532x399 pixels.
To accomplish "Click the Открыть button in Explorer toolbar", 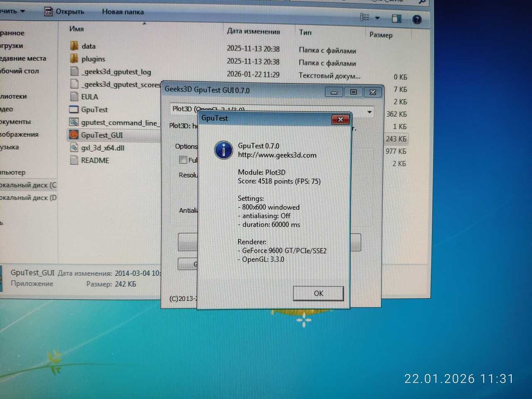I will point(64,12).
